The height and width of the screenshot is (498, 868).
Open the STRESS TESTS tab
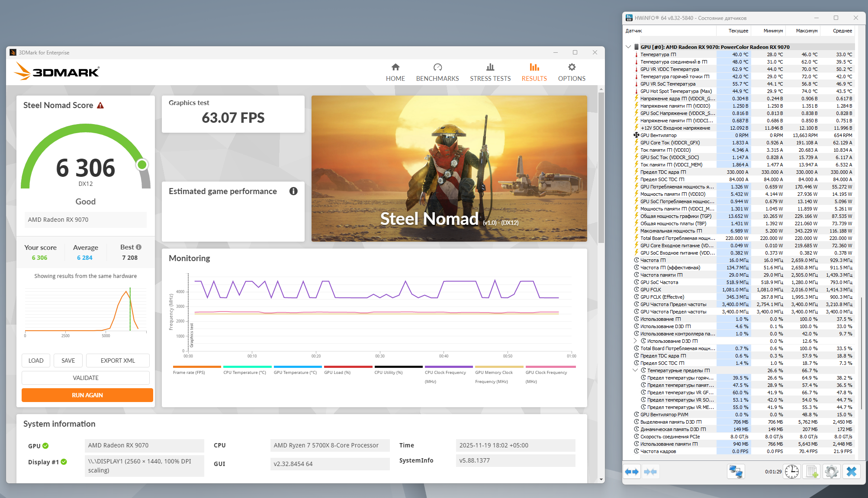(490, 72)
